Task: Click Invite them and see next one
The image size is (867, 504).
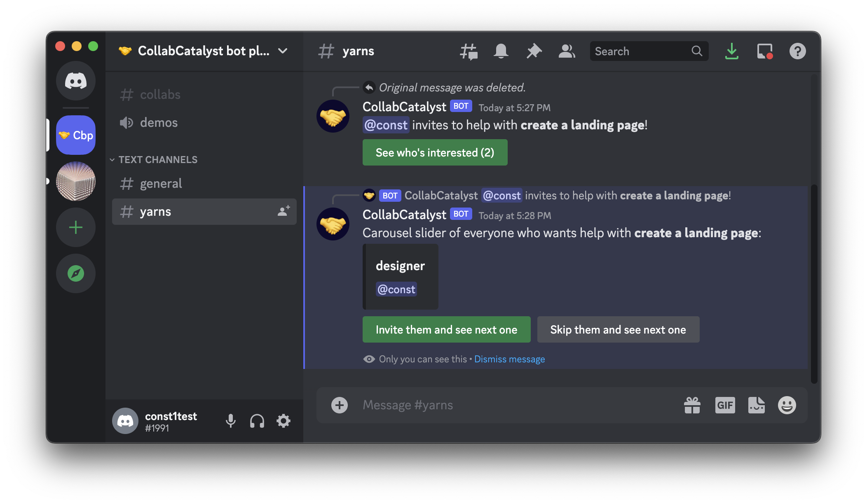Action: 446,329
